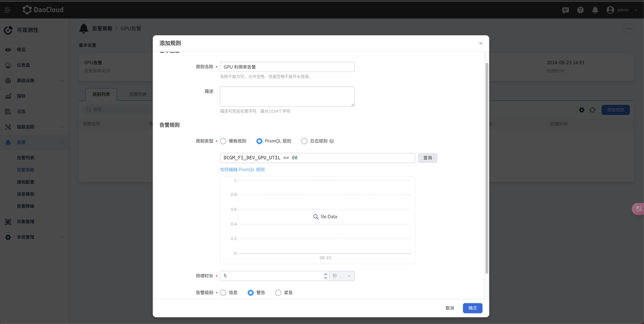Open the notifications bell in header
The image size is (644, 324).
click(595, 10)
